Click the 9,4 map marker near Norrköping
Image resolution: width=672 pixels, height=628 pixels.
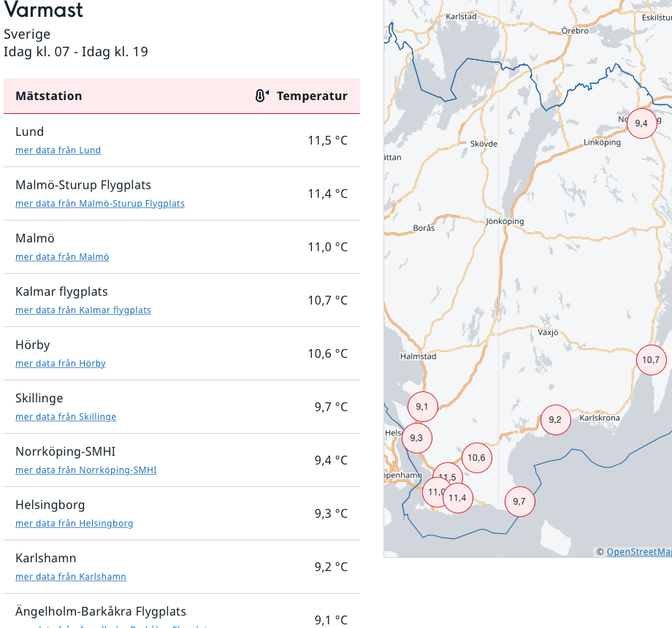(x=641, y=123)
